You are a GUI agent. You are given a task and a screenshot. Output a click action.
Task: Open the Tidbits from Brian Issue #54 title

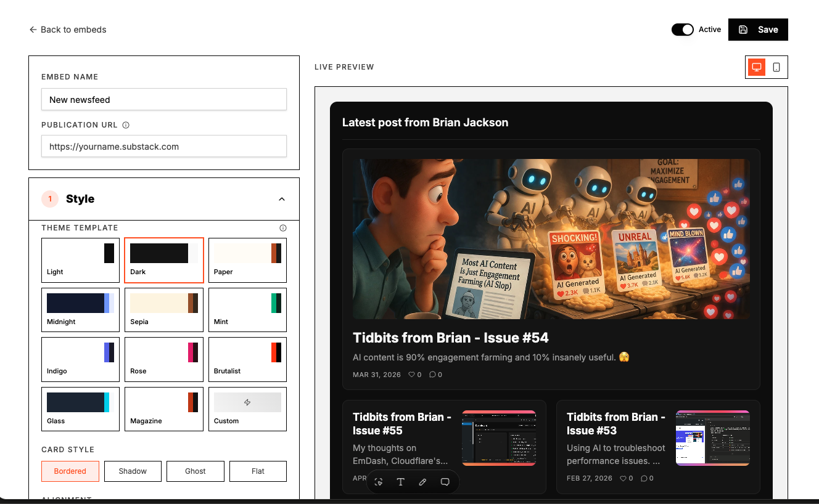pyautogui.click(x=450, y=338)
